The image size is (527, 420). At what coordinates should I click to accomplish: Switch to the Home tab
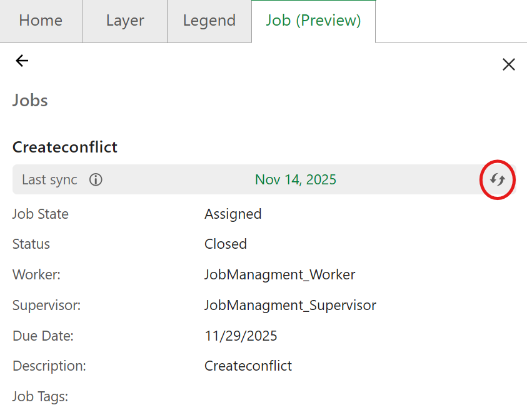(41, 21)
